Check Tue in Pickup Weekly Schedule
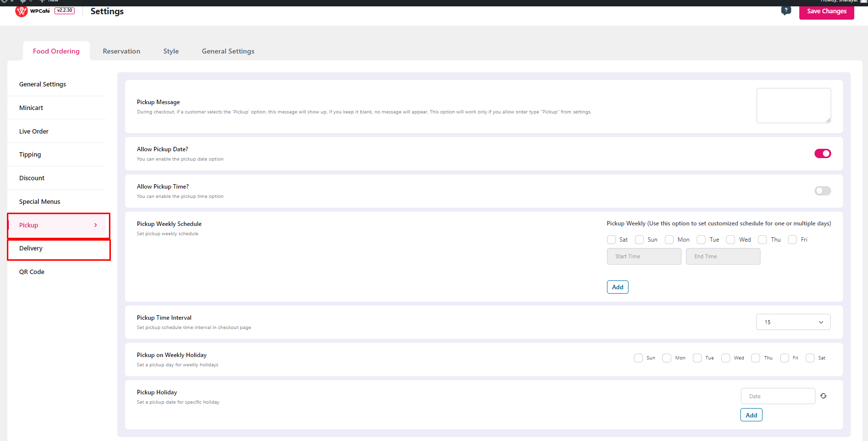 click(701, 240)
